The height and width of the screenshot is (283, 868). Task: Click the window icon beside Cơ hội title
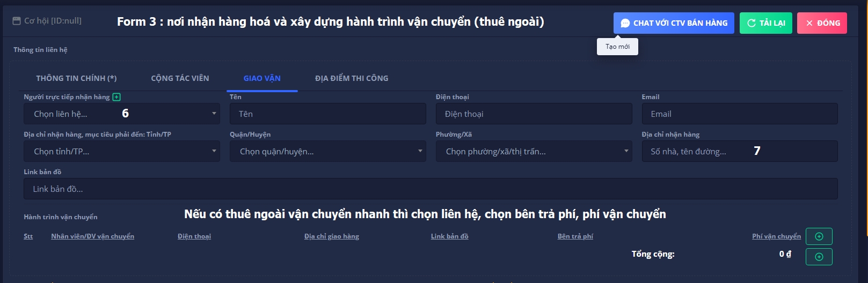[17, 21]
